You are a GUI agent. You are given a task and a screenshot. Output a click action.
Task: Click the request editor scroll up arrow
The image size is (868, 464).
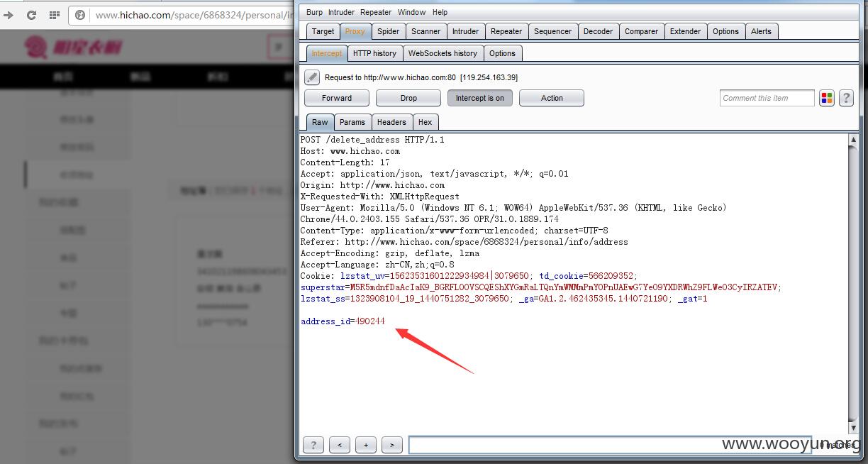[x=853, y=140]
